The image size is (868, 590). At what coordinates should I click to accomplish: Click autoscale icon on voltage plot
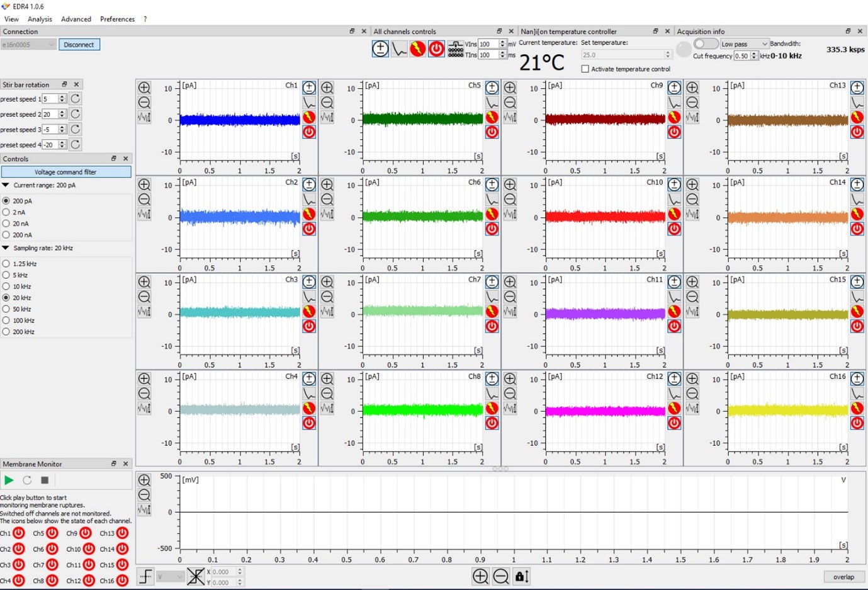(144, 510)
